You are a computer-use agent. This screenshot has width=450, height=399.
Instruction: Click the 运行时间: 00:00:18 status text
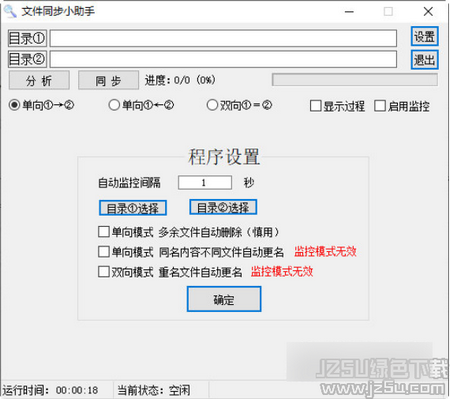point(50,390)
